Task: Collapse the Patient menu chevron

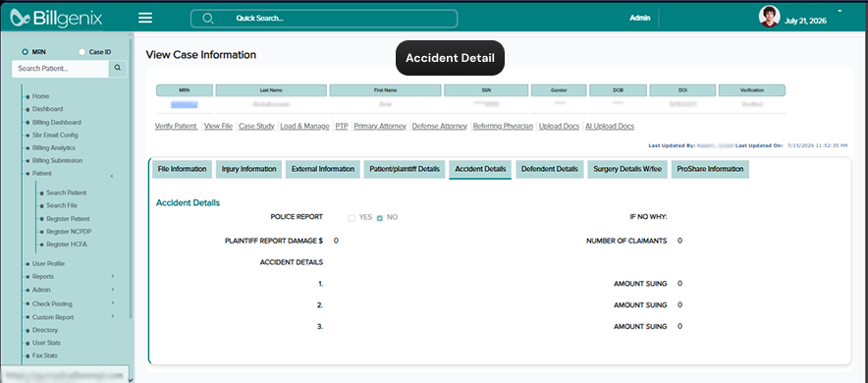Action: 112,176
